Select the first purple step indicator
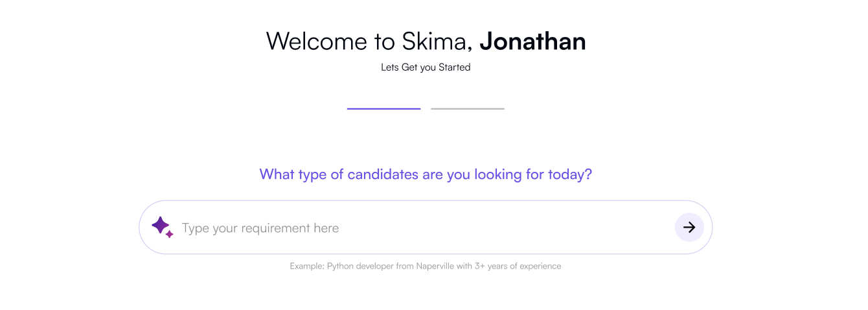Viewport: 868px width, 310px height. (383, 109)
